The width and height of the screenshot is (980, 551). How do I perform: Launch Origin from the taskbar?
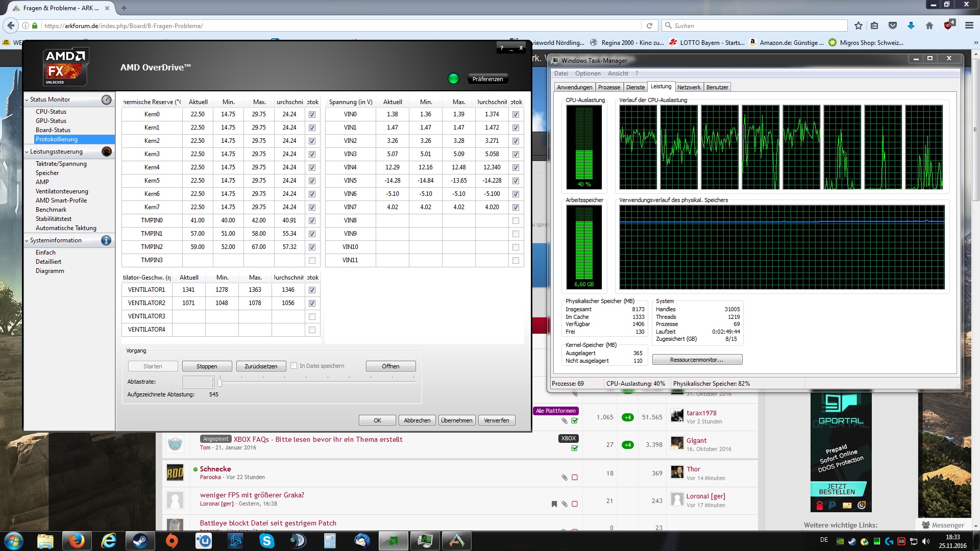click(x=172, y=541)
